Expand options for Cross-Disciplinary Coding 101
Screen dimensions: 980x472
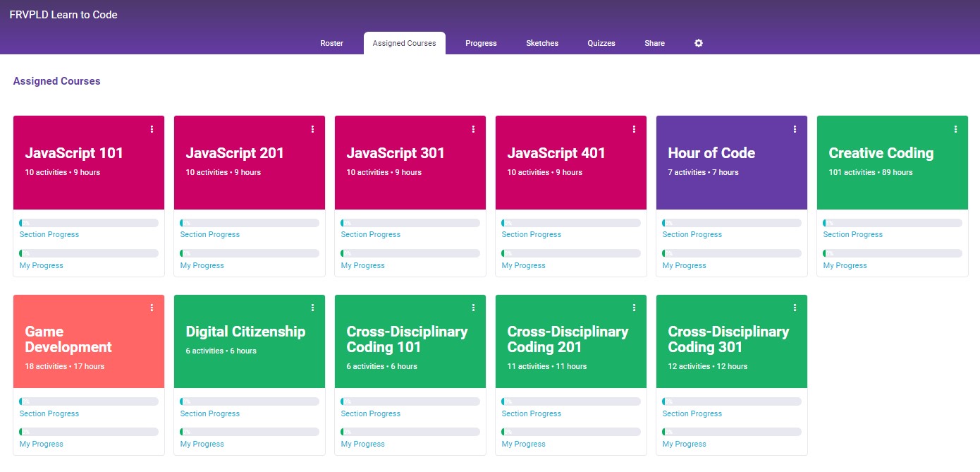(473, 308)
